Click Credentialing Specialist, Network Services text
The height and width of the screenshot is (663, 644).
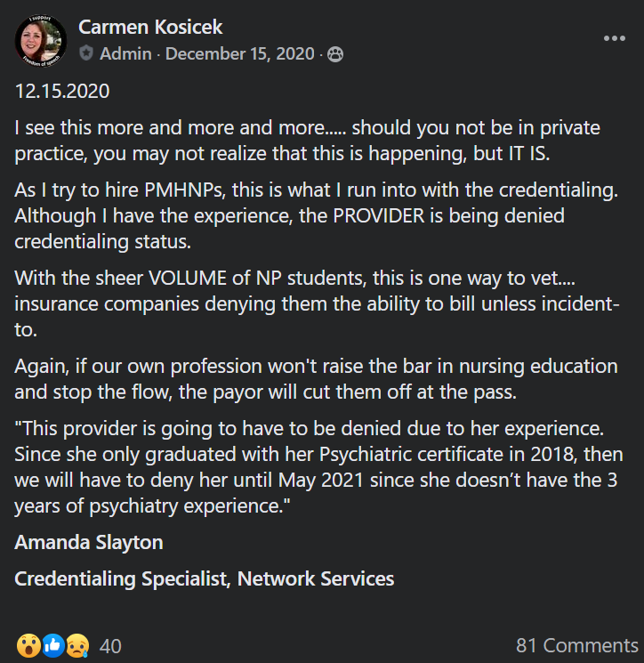(x=204, y=578)
